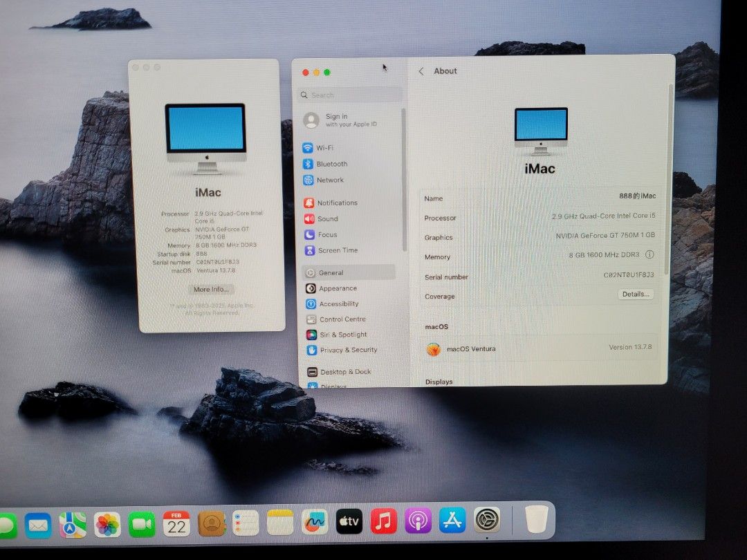Open Music from the Dock
747x560 pixels.
point(383,521)
